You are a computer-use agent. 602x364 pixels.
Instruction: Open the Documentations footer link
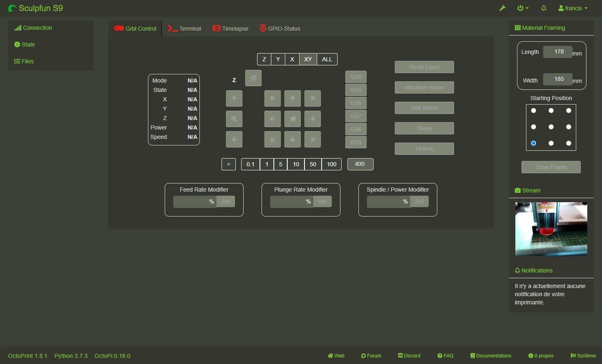(491, 356)
